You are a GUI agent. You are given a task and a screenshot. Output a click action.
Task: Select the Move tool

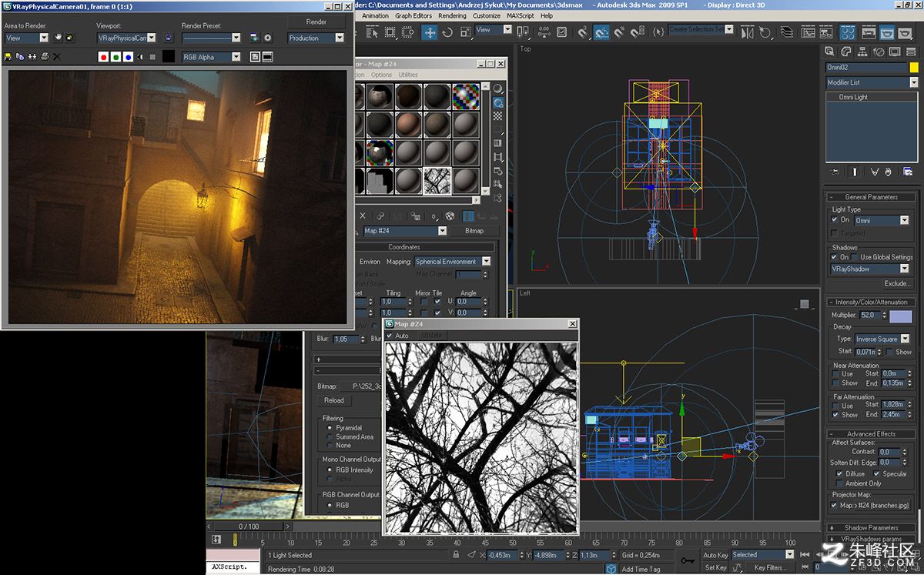(x=429, y=32)
